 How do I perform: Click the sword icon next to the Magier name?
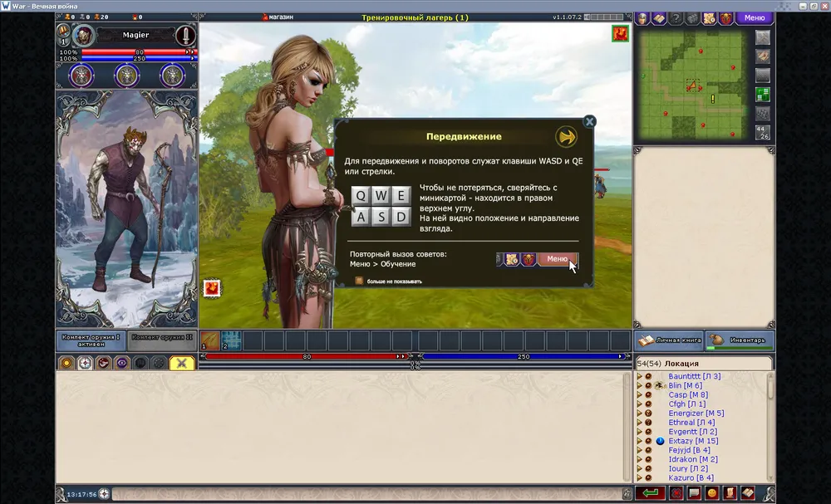click(185, 36)
